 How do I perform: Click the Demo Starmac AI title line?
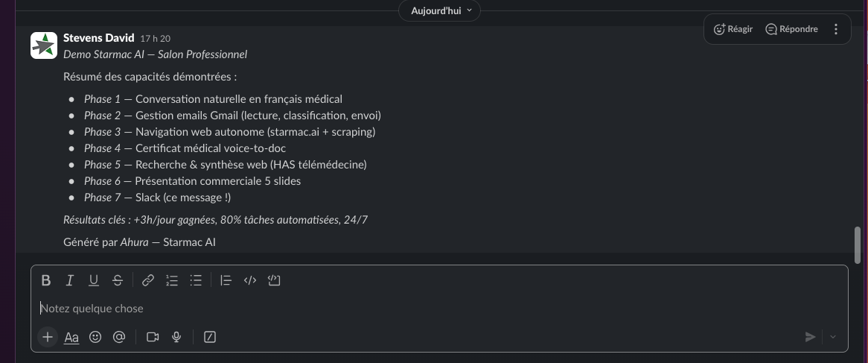[155, 54]
